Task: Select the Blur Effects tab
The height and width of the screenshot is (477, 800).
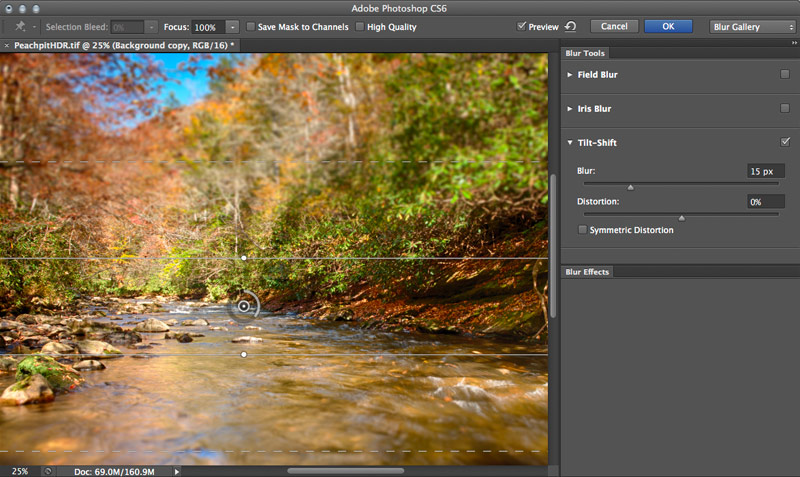Action: 587,272
